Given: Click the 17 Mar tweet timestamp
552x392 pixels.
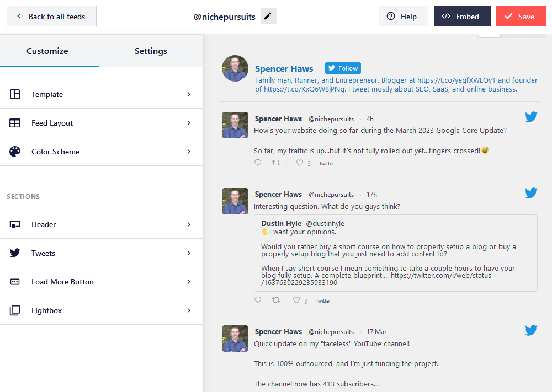Looking at the screenshot, I should coord(376,332).
